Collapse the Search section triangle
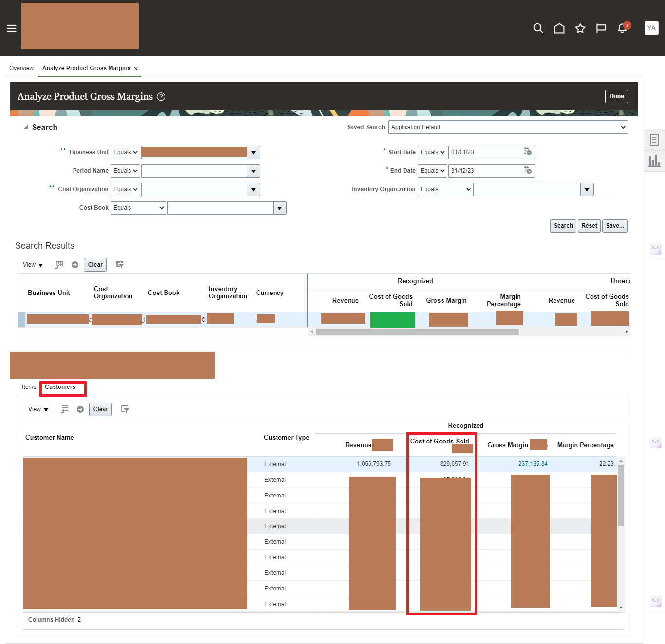Screen dimensions: 665x644 pyautogui.click(x=26, y=127)
